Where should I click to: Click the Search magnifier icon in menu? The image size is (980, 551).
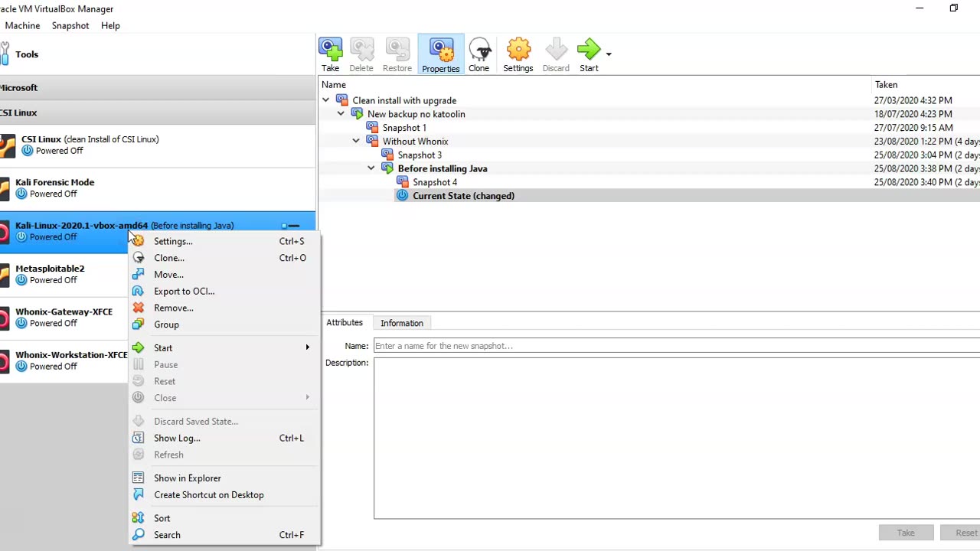[x=138, y=535]
